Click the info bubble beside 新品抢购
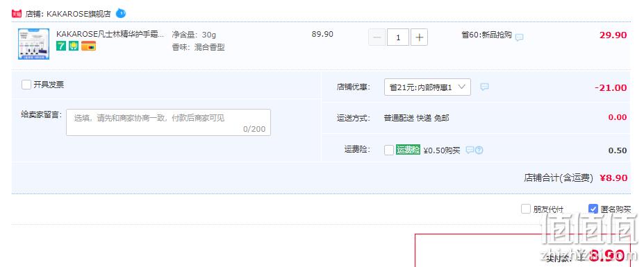The width and height of the screenshot is (644, 267). [519, 37]
